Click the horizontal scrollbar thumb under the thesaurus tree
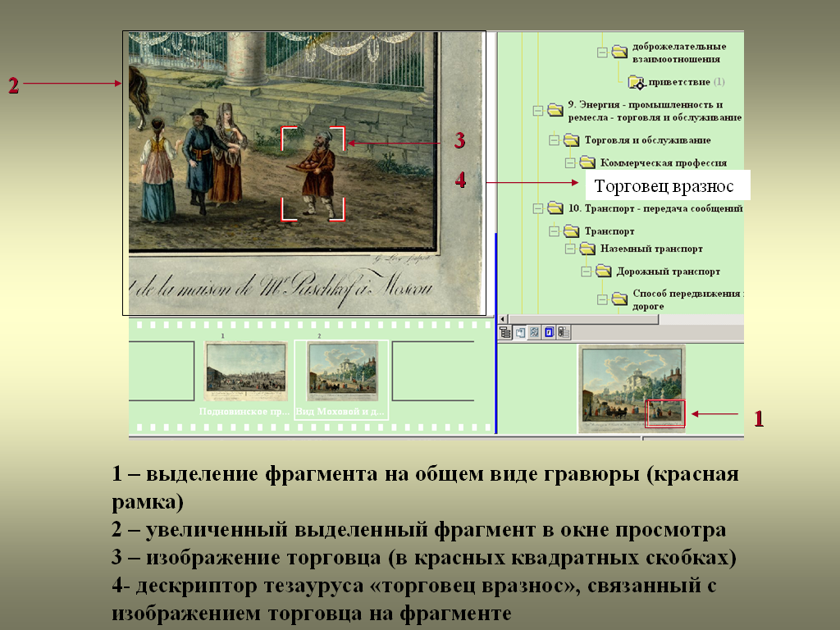 pyautogui.click(x=583, y=319)
